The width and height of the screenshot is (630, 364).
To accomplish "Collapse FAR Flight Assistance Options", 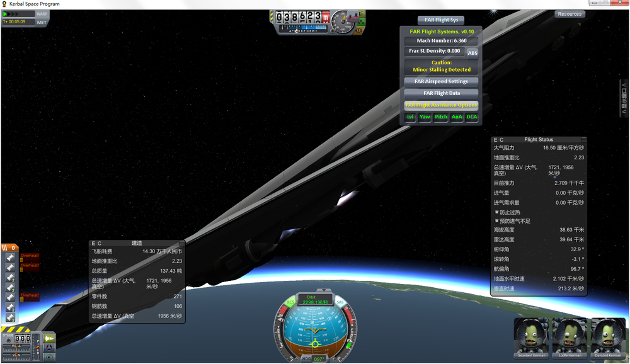I will [441, 105].
